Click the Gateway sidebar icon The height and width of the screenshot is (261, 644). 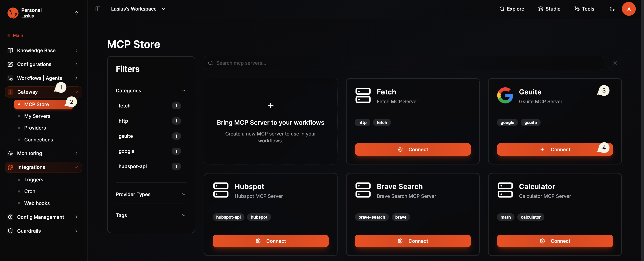[10, 92]
